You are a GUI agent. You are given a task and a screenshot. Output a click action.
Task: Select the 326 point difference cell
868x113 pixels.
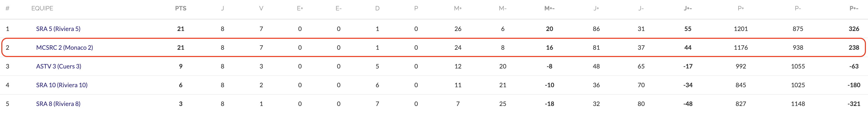[853, 29]
